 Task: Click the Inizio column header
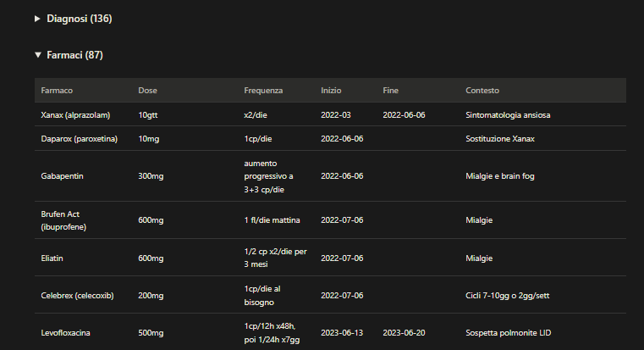(331, 91)
